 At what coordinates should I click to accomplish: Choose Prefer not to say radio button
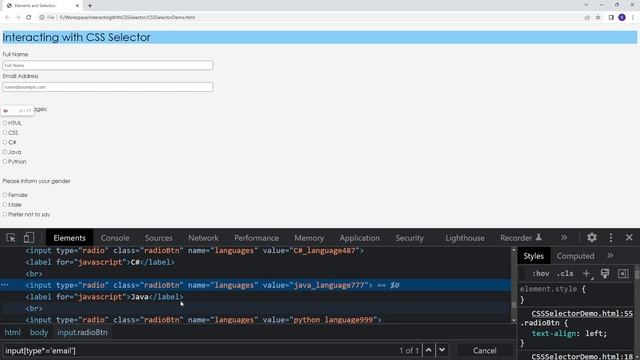[5, 214]
